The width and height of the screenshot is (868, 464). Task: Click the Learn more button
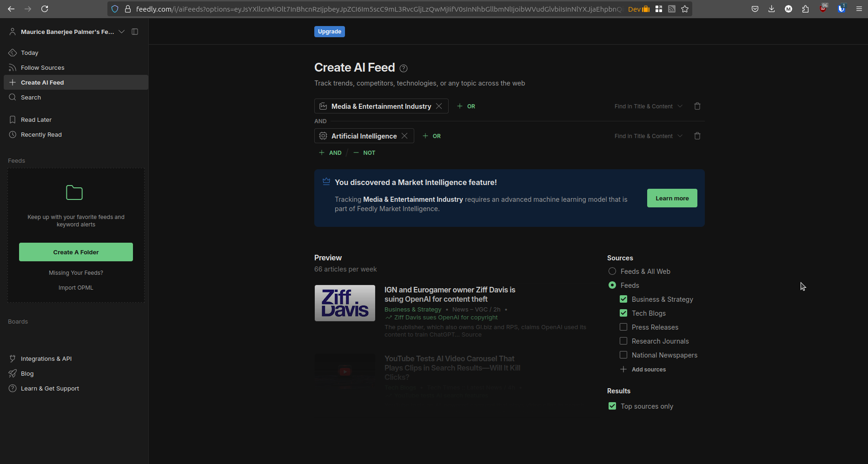(x=672, y=198)
